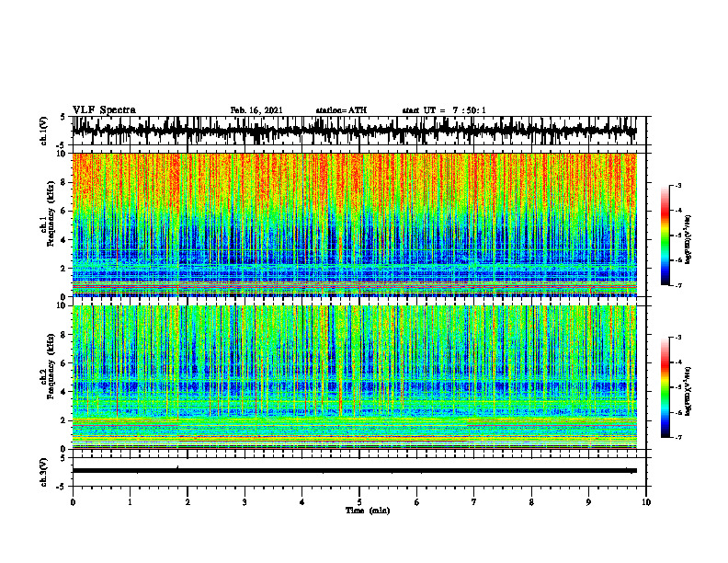Viewport: 728px width, 563px height.
Task: Click the "-5" tick of the ch.1(V) axis
Action: click(x=62, y=145)
